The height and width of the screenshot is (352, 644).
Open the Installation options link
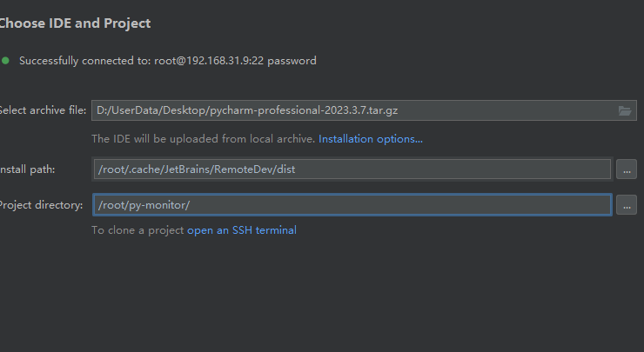371,138
